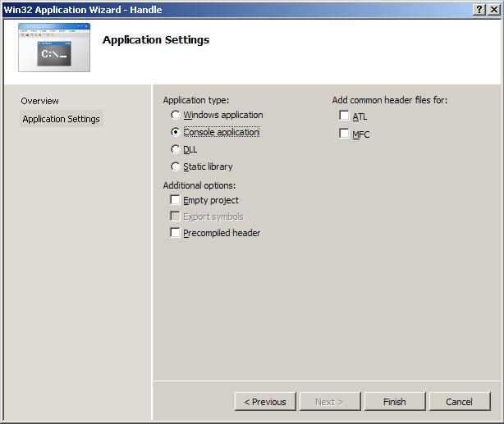Enable the Empty project checkbox
Screen dimensions: 504x424
click(175, 200)
